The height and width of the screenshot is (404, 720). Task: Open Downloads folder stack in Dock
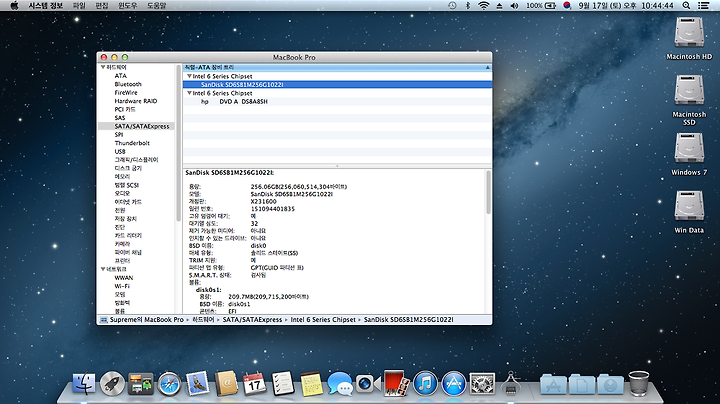click(x=610, y=385)
